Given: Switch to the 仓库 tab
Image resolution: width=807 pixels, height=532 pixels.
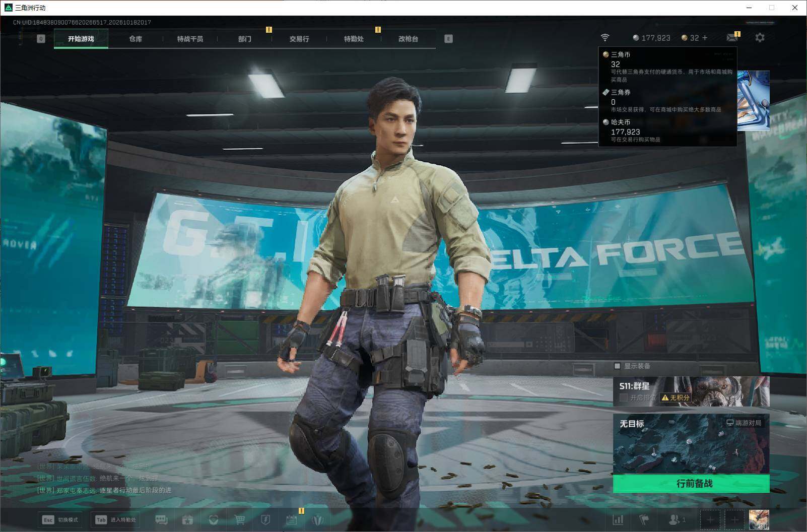Looking at the screenshot, I should click(x=136, y=39).
